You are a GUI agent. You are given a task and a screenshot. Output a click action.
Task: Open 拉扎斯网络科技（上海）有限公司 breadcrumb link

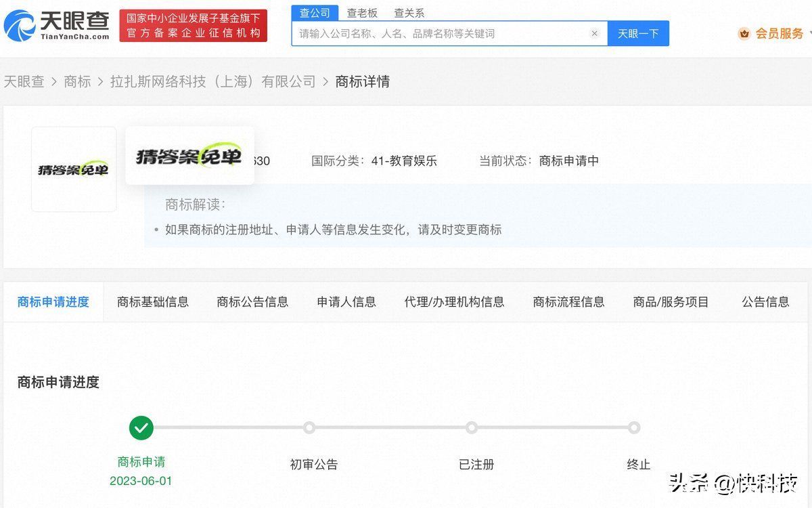point(213,81)
